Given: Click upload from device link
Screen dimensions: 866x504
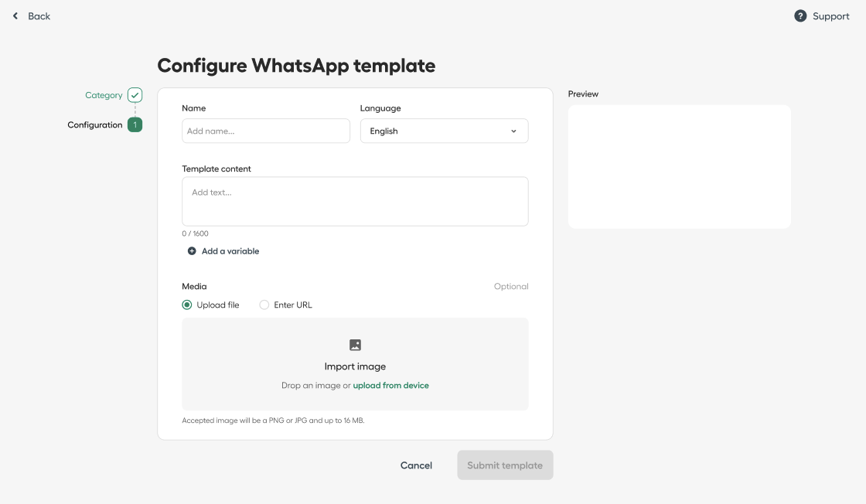Looking at the screenshot, I should point(390,385).
